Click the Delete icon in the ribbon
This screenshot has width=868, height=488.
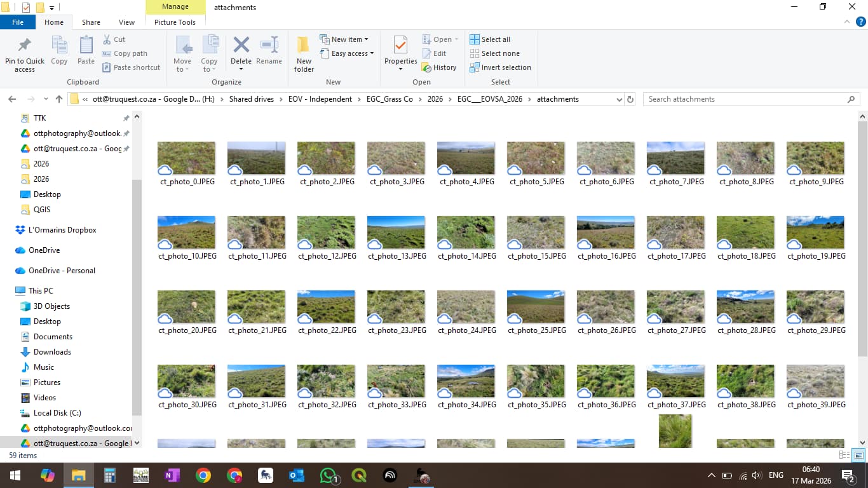pyautogui.click(x=241, y=46)
